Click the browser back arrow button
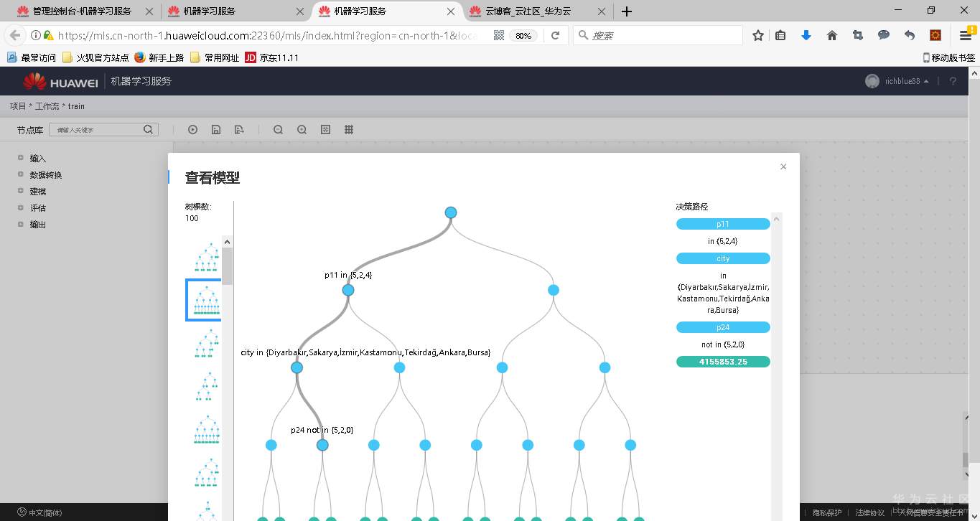 pyautogui.click(x=15, y=35)
